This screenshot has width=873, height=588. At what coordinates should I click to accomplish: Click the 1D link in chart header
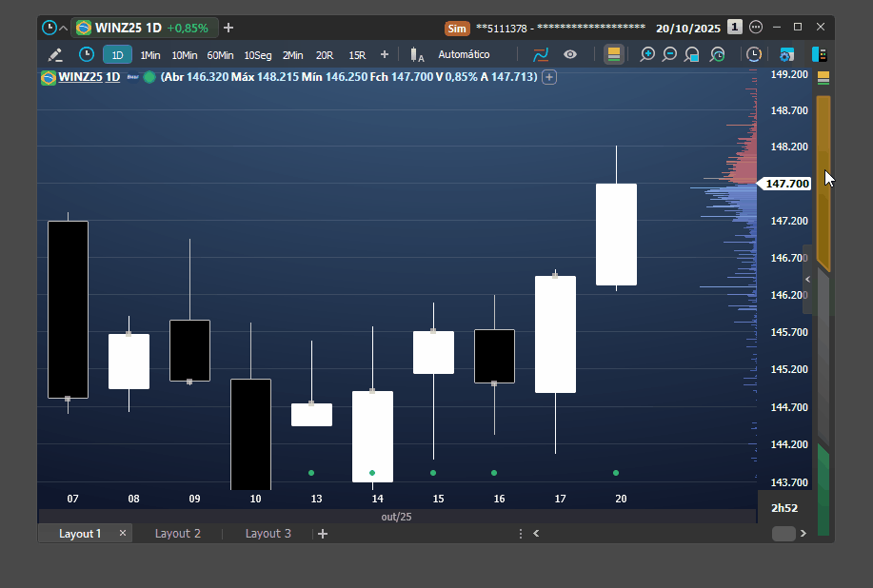point(113,77)
